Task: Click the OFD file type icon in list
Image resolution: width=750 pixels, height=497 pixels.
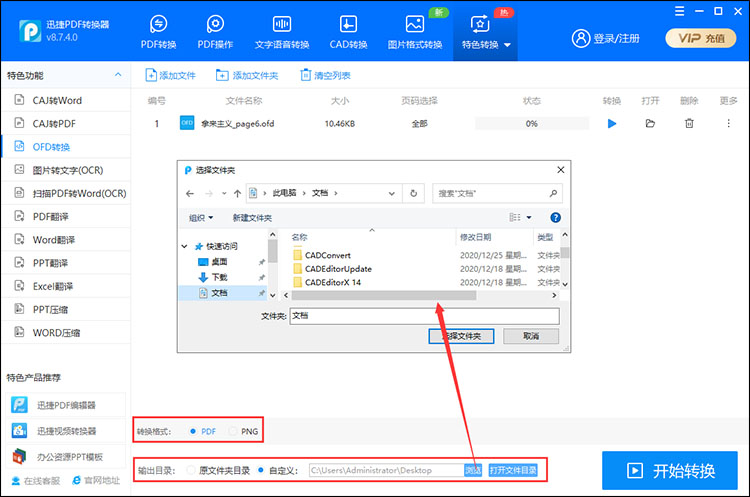Action: click(187, 123)
